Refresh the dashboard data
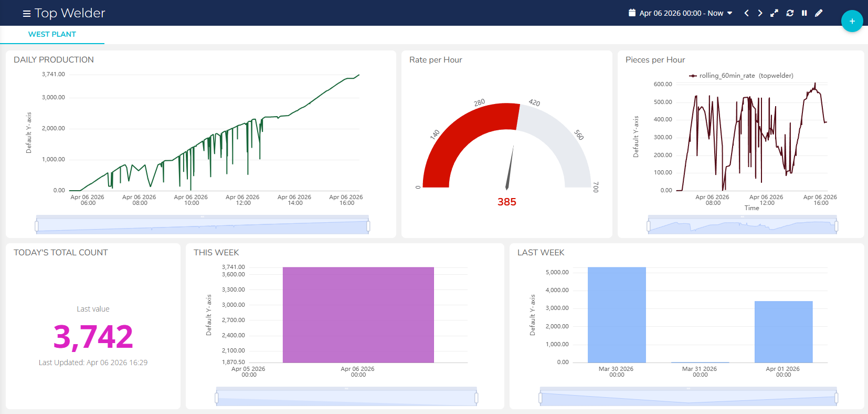The width and height of the screenshot is (868, 414). point(790,13)
